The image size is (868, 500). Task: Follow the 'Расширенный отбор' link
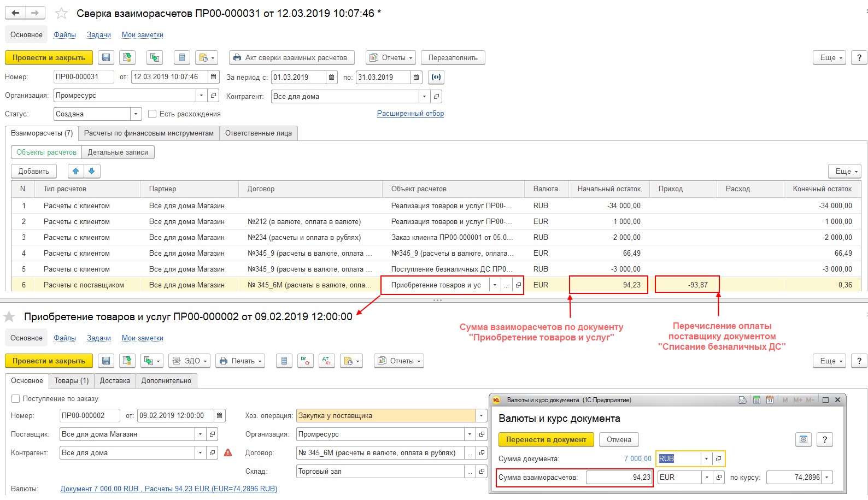click(410, 114)
